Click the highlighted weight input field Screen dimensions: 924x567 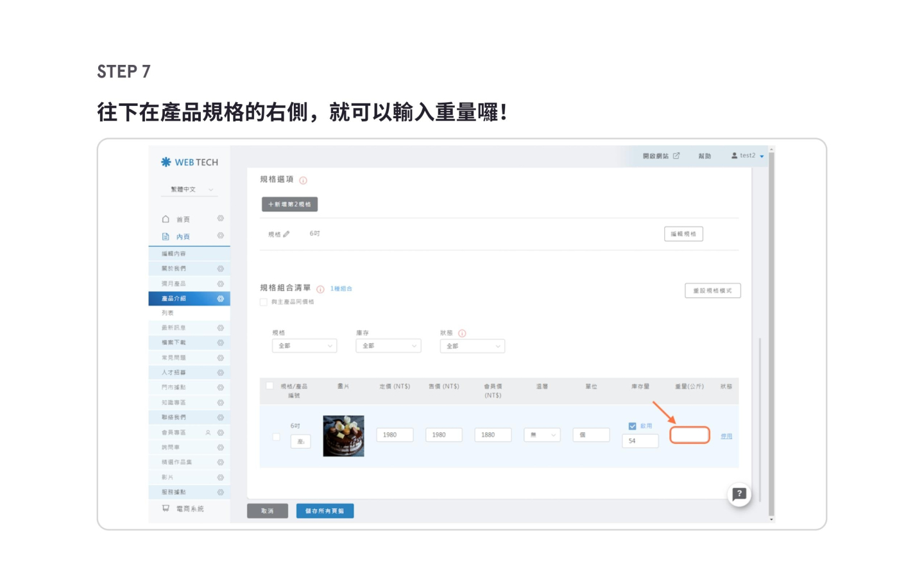[689, 435]
